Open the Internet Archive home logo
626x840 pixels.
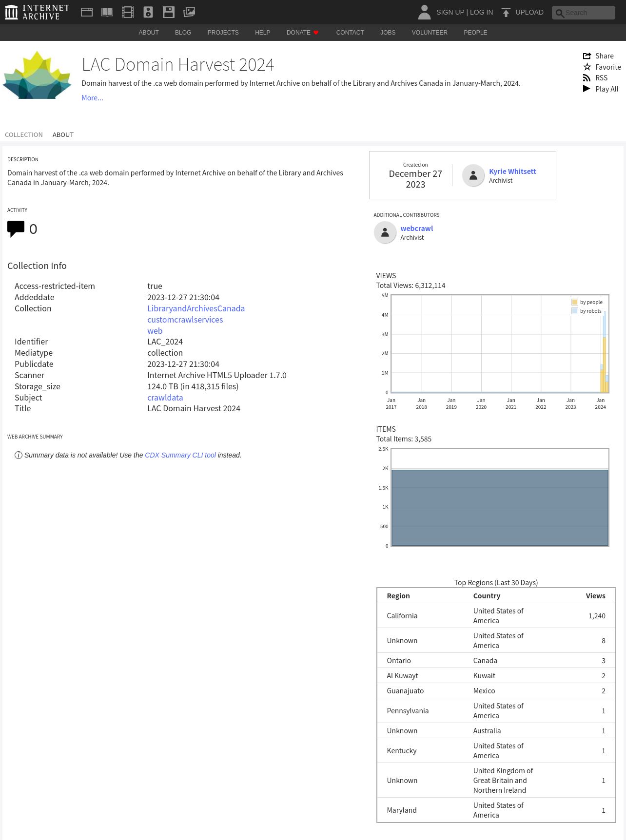click(x=37, y=12)
